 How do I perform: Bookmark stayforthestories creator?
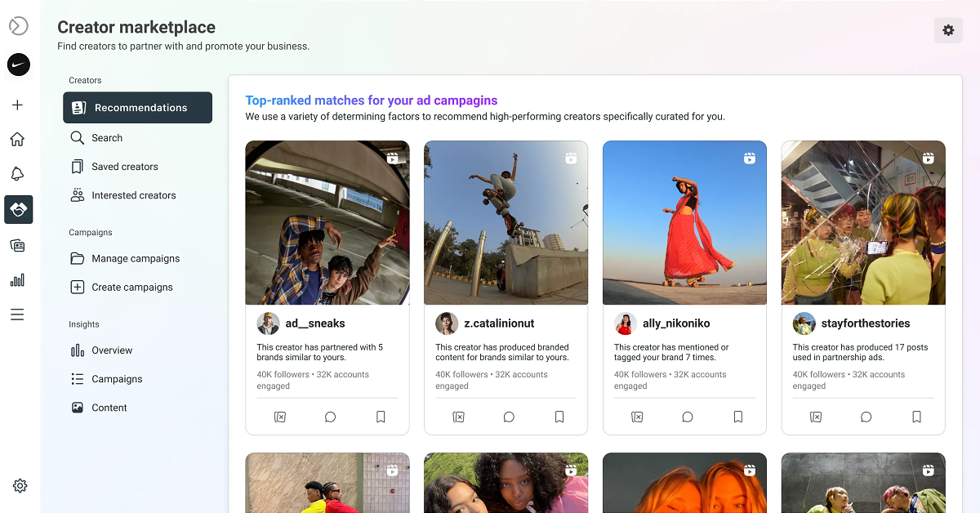click(917, 417)
